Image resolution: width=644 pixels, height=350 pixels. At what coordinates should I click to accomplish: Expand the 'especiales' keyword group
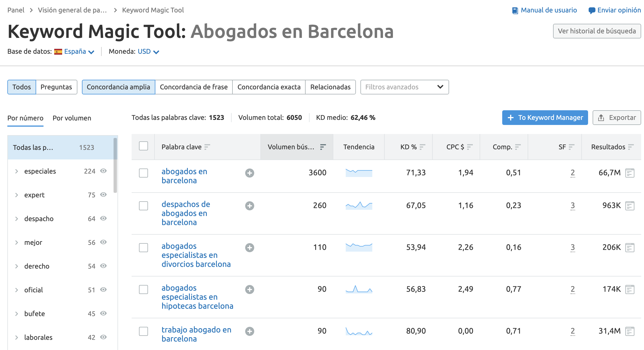17,171
